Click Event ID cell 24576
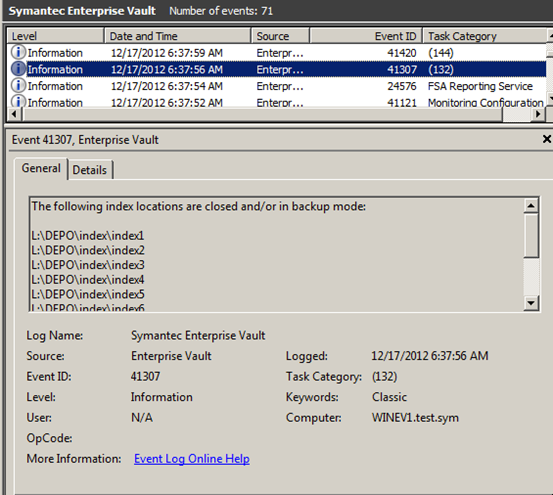553x495 pixels. pos(402,86)
